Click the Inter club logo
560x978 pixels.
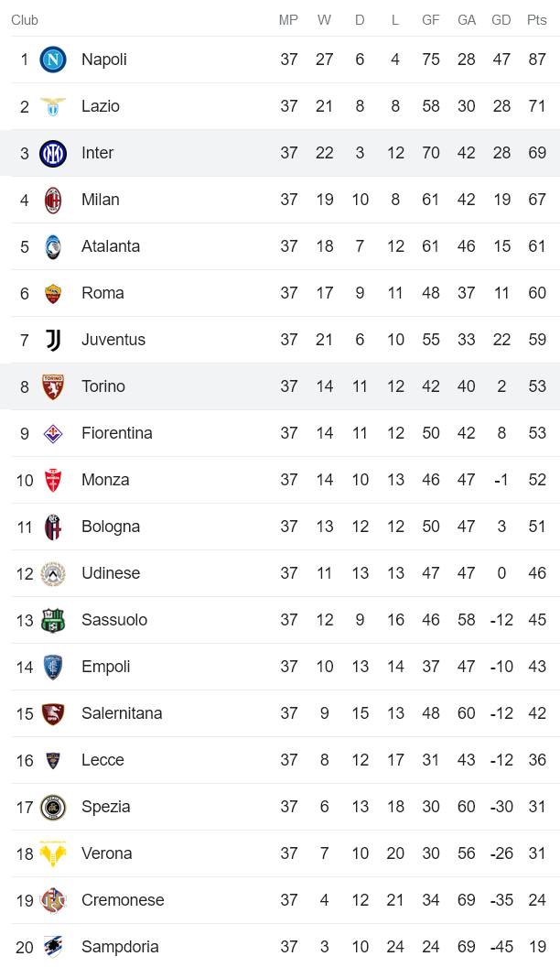pos(53,153)
